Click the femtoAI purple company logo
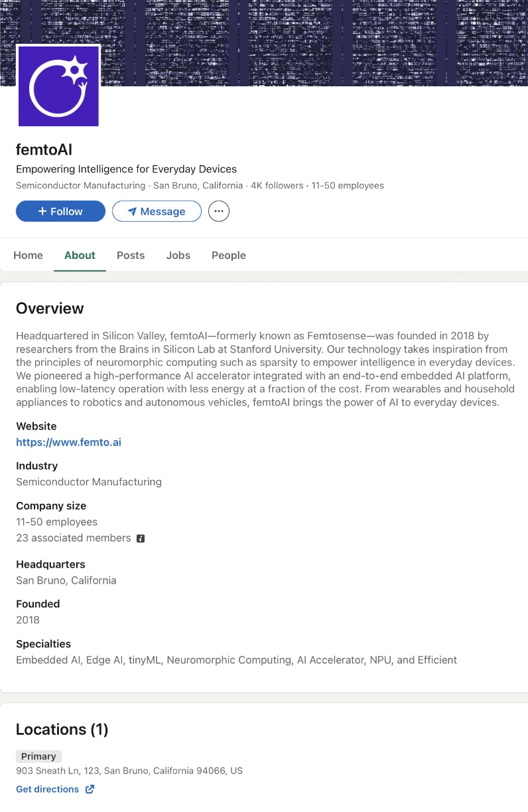Screen dimensions: 528x812 tap(58, 86)
